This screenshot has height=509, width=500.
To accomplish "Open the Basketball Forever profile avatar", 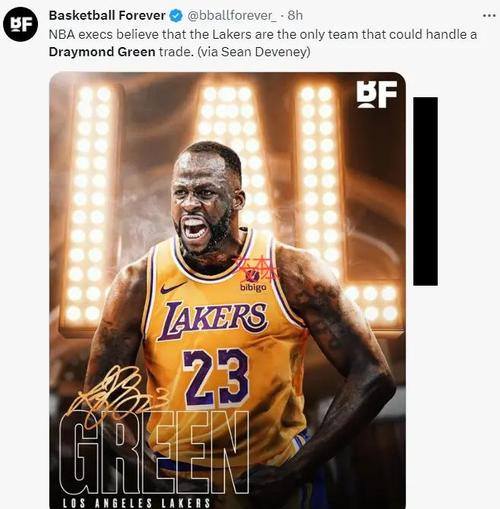I will [x=20, y=24].
